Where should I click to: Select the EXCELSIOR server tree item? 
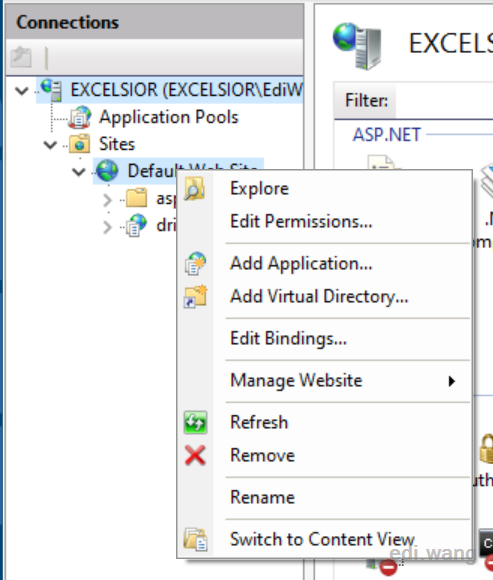(x=186, y=90)
